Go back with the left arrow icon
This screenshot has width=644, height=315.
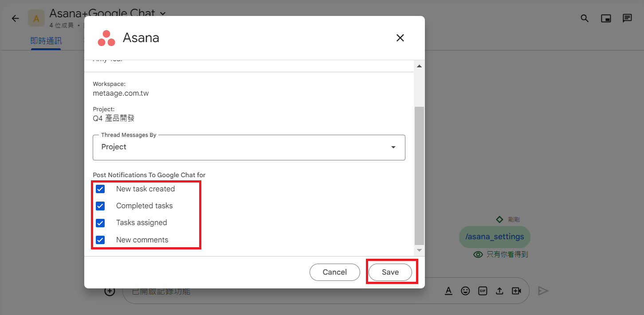coord(16,19)
